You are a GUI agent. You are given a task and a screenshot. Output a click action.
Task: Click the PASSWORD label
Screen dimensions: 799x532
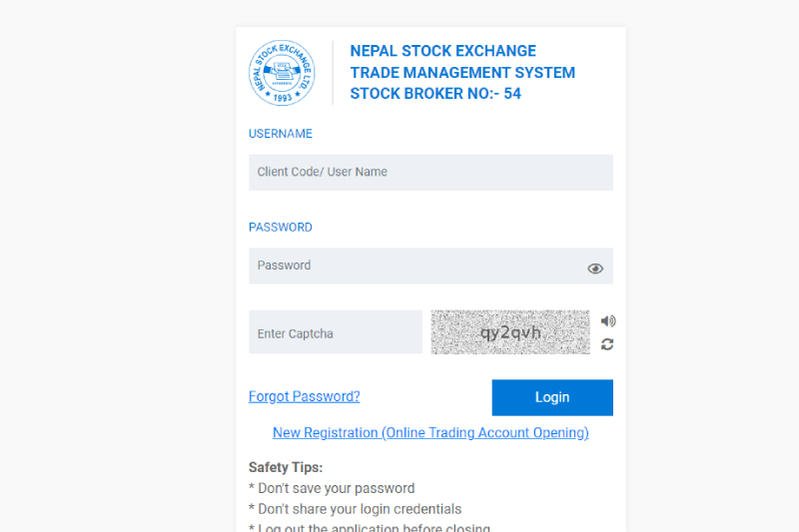click(281, 228)
